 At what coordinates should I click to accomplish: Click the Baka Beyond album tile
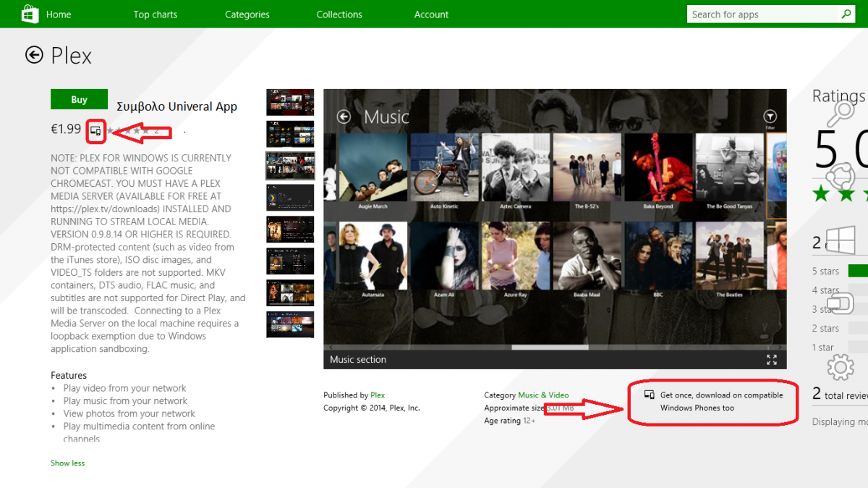click(x=658, y=172)
